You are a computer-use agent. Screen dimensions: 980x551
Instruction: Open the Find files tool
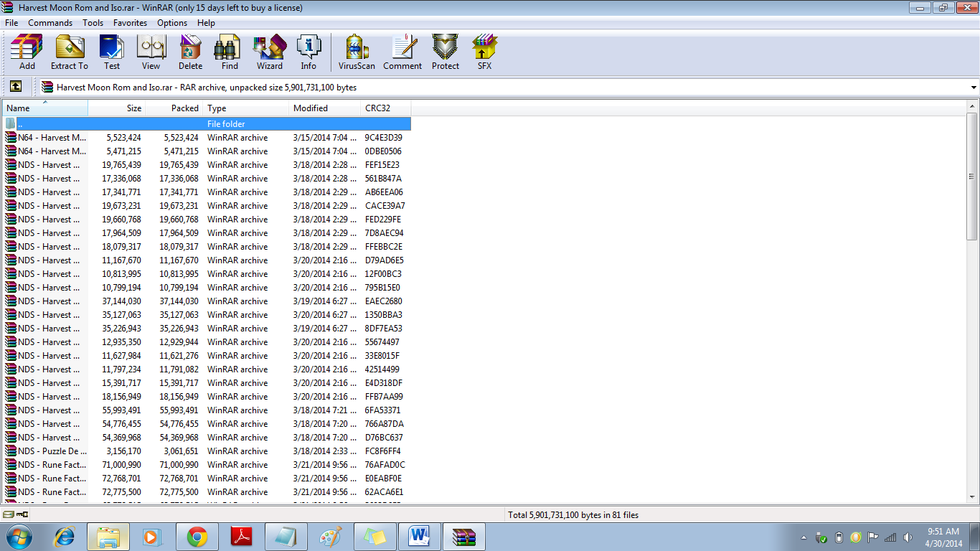230,52
